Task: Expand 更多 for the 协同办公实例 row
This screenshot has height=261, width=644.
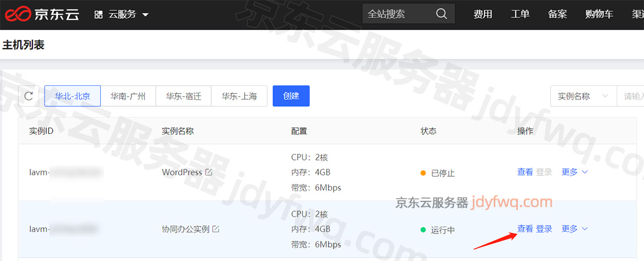Action: tap(575, 229)
